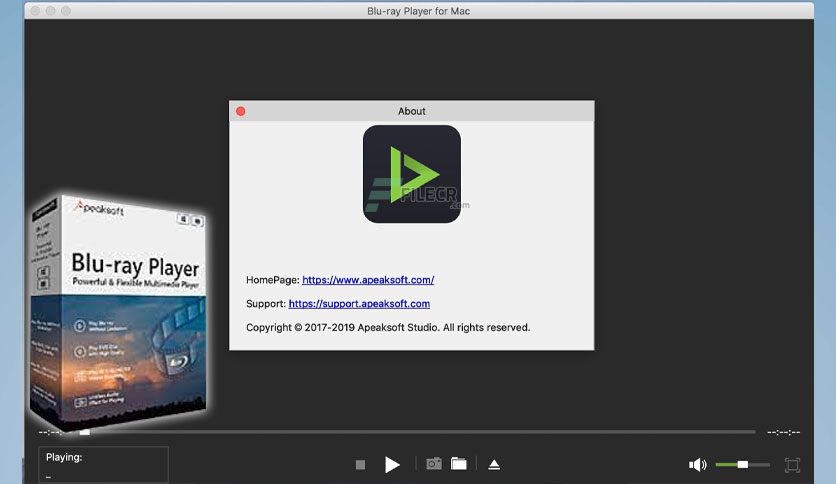
Task: Close the About dialog
Action: [240, 111]
